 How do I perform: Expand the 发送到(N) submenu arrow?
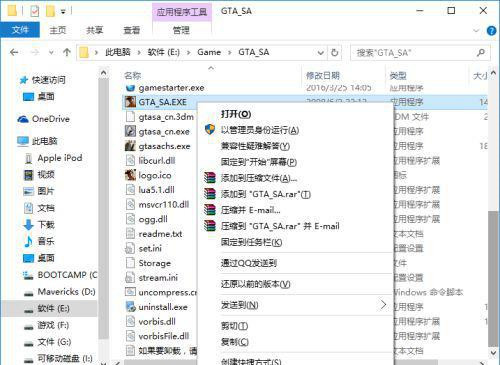coord(383,304)
